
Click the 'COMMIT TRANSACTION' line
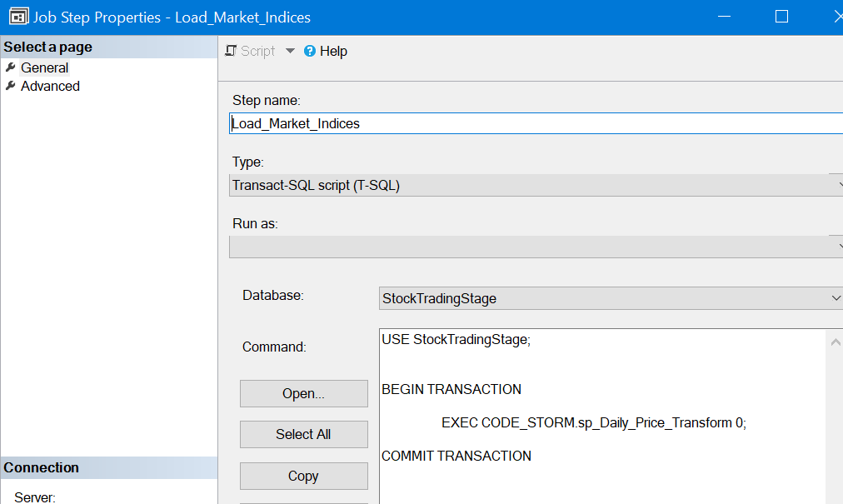click(456, 457)
